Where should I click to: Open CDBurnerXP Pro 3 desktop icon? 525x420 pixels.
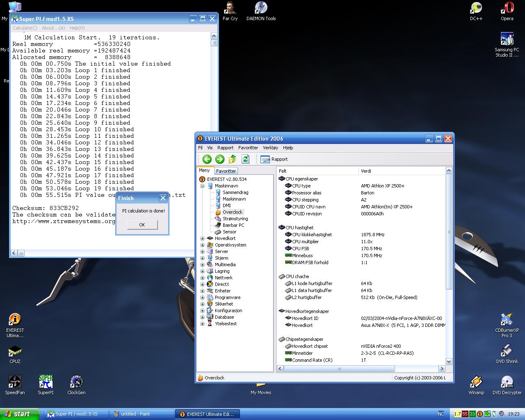click(507, 326)
